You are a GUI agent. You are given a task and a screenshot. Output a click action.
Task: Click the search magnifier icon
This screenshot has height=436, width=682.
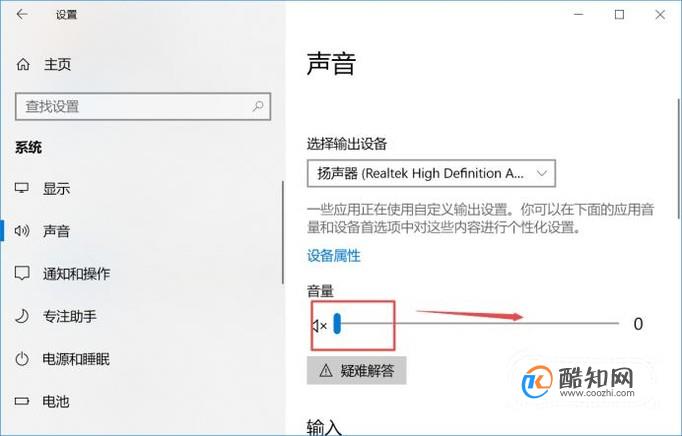(x=258, y=106)
